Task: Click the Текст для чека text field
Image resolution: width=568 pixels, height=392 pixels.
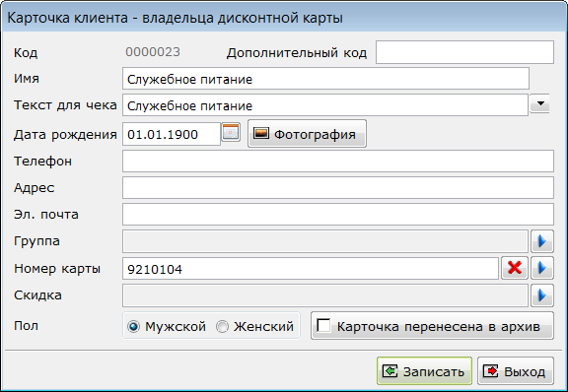Action: [x=325, y=105]
